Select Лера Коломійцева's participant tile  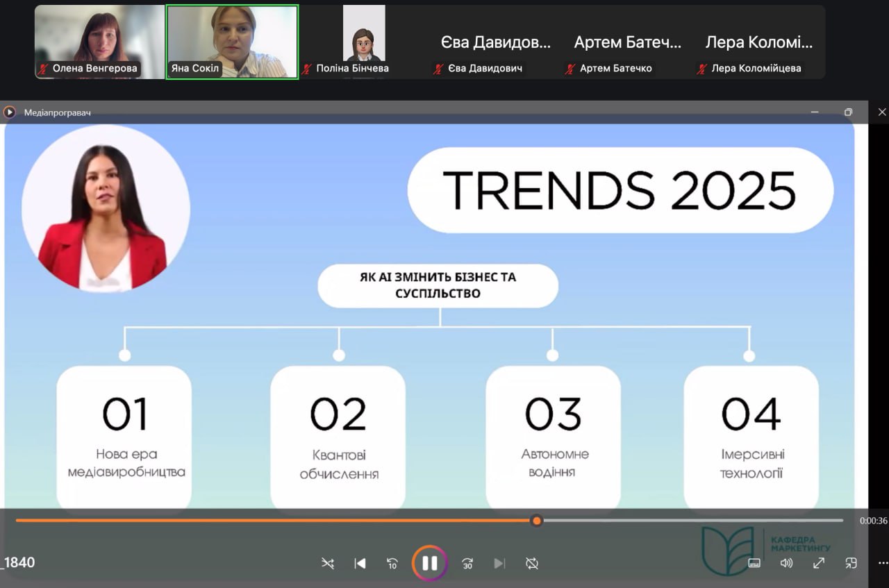pyautogui.click(x=758, y=43)
